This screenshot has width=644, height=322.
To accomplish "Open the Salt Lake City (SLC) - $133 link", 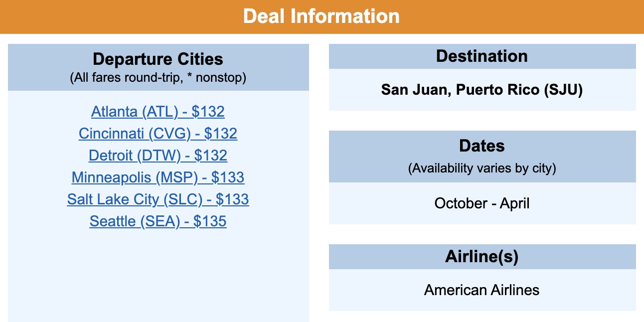I will [158, 199].
